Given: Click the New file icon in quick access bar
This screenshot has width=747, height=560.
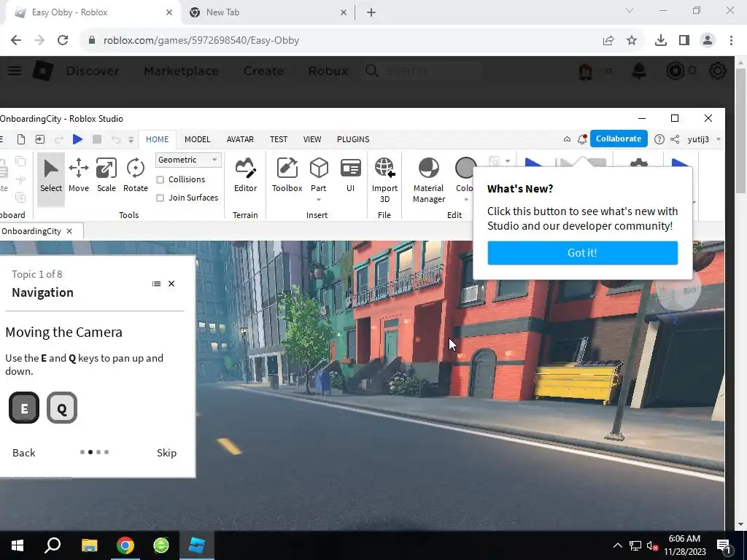Looking at the screenshot, I should (21, 139).
